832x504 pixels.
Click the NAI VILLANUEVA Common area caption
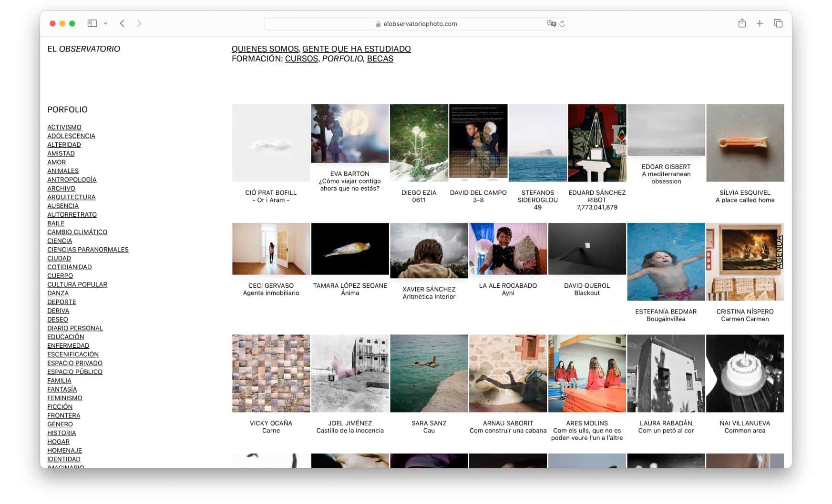point(745,427)
